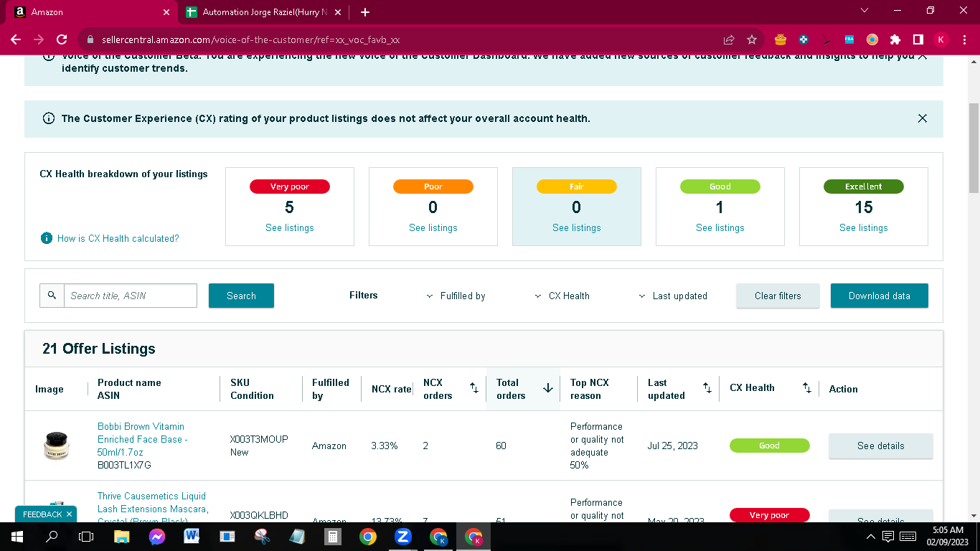The width and height of the screenshot is (980, 551).
Task: Open Thrive Causemetics Liquid Lash Extensions link
Action: point(153,508)
